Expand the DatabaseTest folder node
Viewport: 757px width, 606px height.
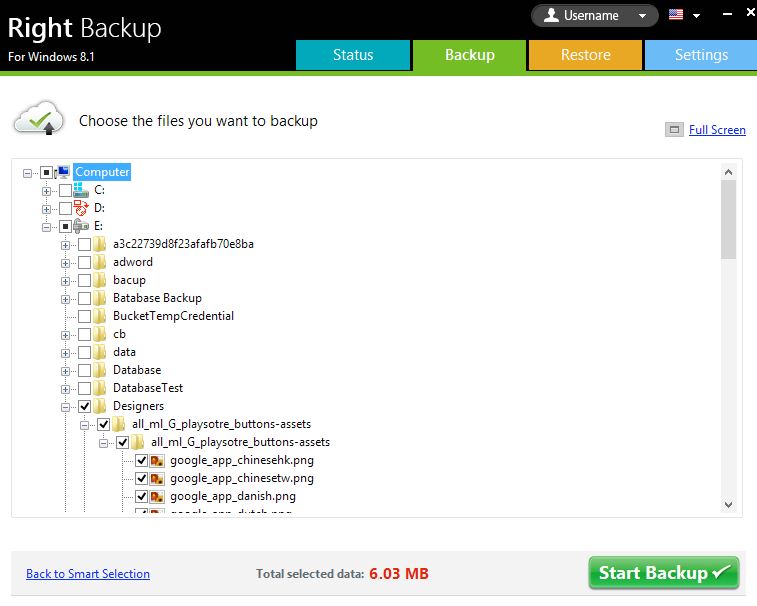[65, 389]
